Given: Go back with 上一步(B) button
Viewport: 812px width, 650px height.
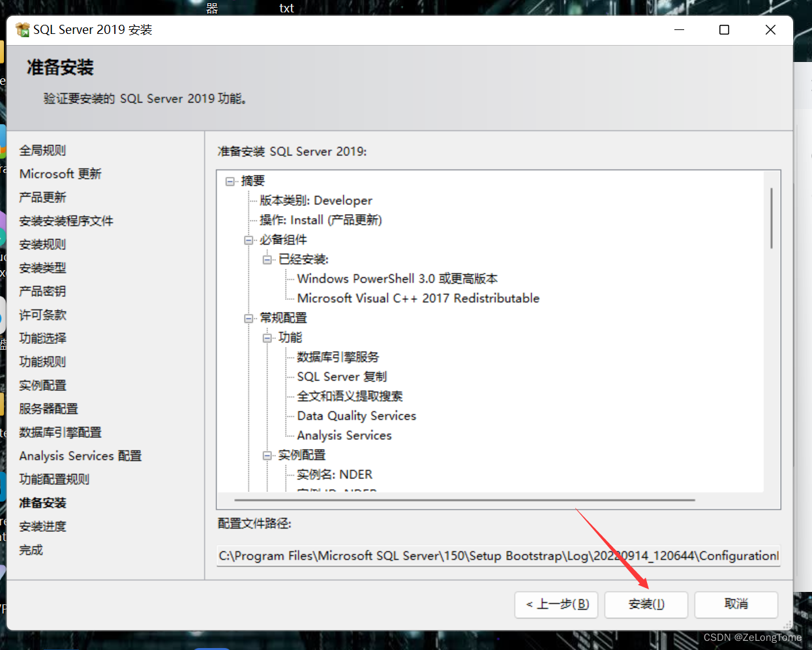Looking at the screenshot, I should coord(556,604).
